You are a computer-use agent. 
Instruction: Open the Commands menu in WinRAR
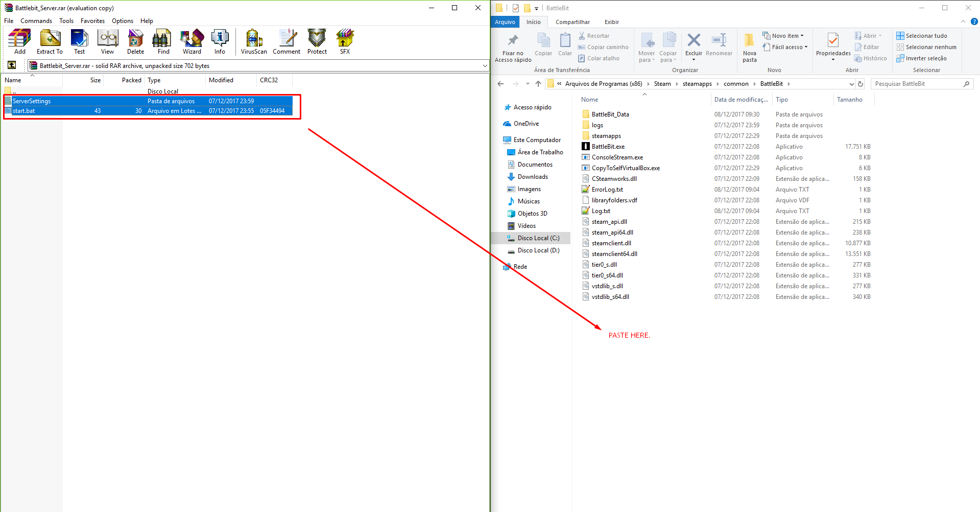[x=36, y=21]
